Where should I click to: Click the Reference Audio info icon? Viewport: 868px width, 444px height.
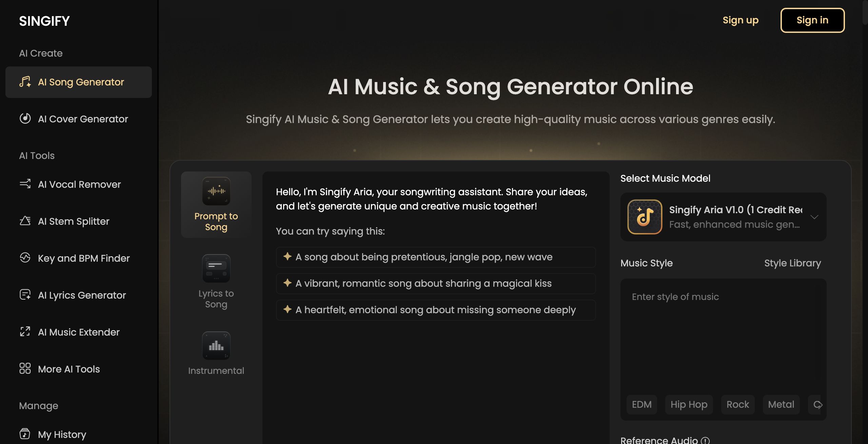[x=705, y=440]
